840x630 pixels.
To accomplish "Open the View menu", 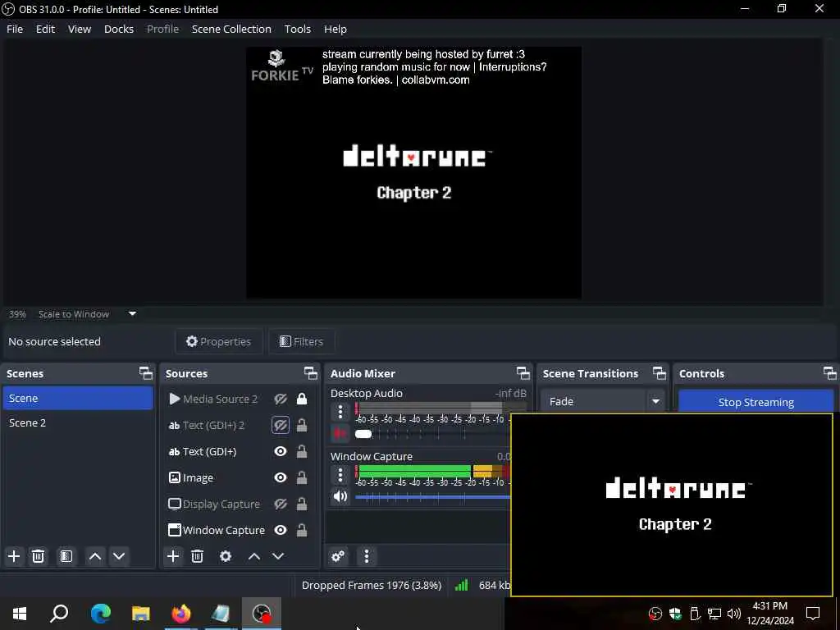I will (x=80, y=29).
